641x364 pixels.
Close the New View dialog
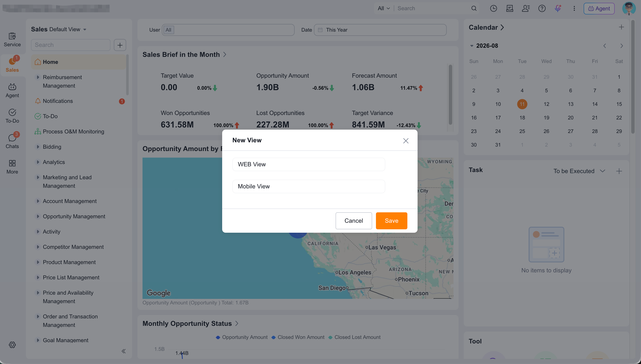click(406, 141)
